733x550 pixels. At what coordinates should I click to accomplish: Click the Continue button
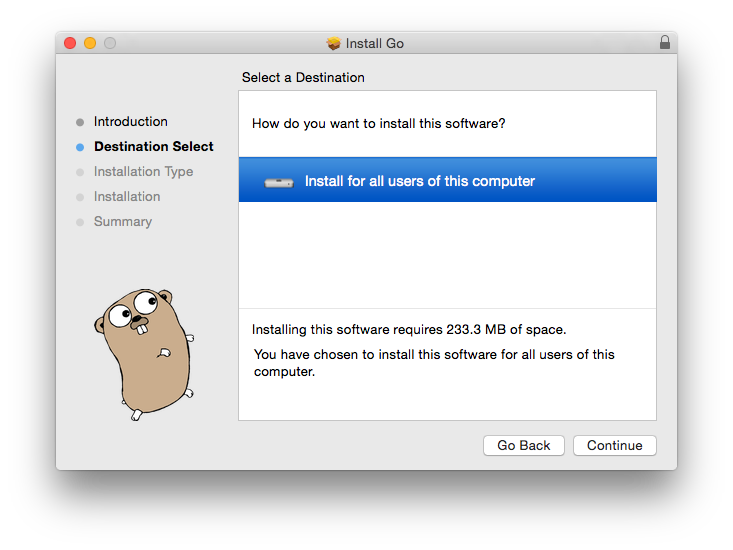(x=615, y=445)
